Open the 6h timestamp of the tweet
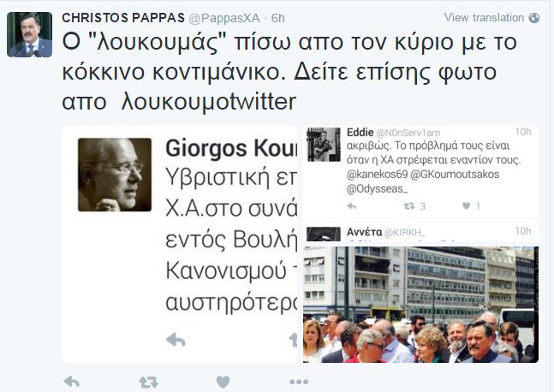554x392 pixels. 277,18
